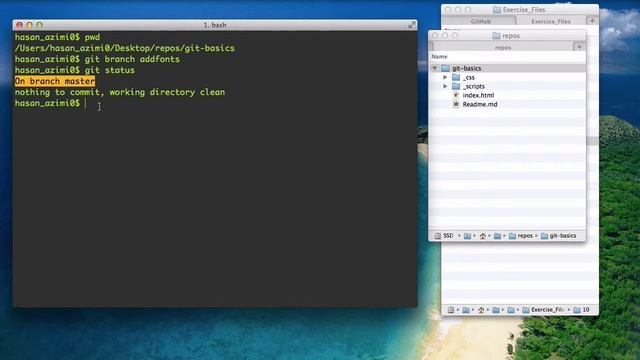Select the repos tab
The width and height of the screenshot is (640, 360).
503,47
